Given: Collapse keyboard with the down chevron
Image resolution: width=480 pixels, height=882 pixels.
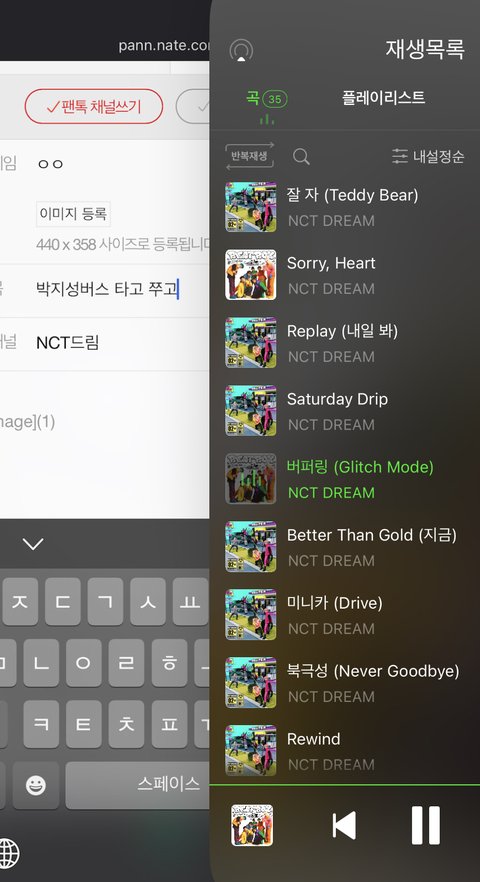Looking at the screenshot, I should pos(33,544).
